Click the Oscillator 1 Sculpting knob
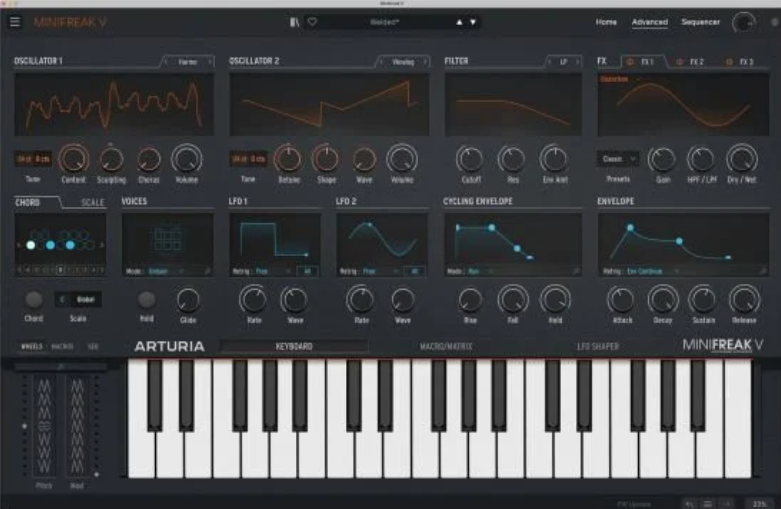 click(111, 159)
